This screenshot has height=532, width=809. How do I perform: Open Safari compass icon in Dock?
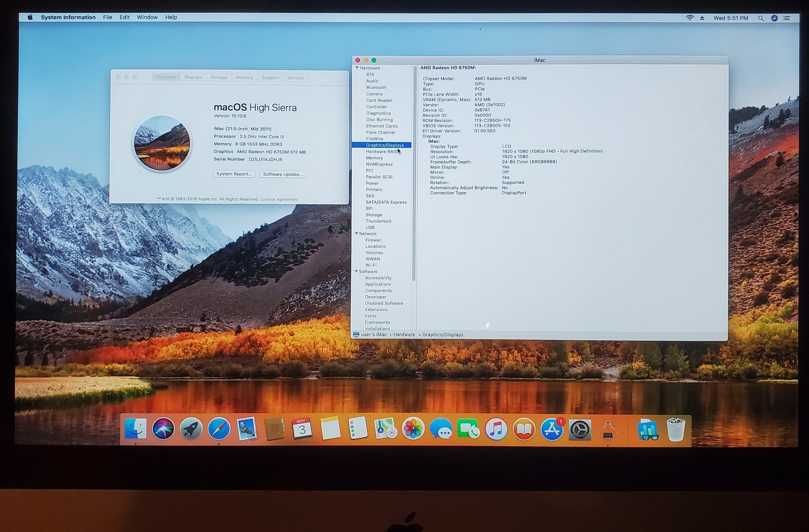pyautogui.click(x=219, y=429)
